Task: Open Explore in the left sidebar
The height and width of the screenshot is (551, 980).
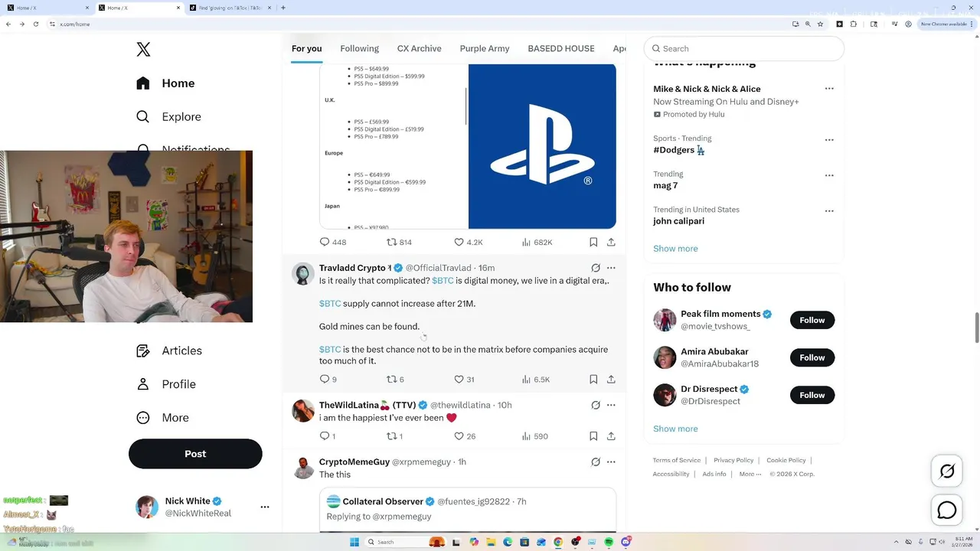Action: coord(168,117)
